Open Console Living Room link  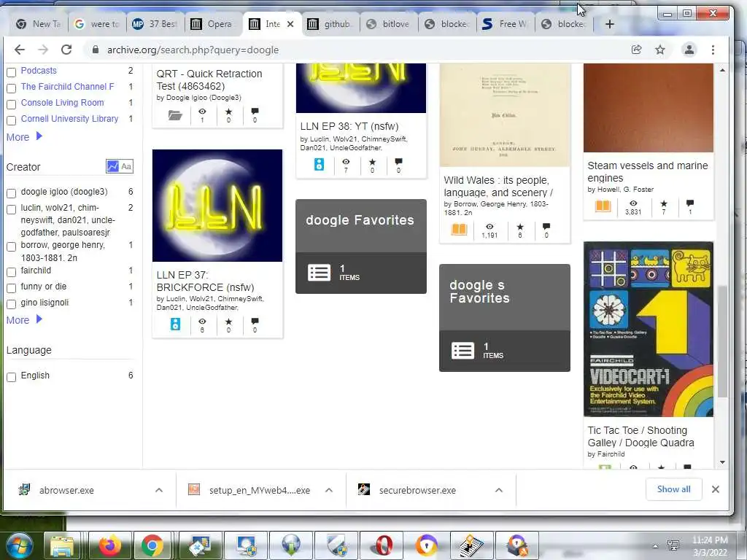click(63, 102)
